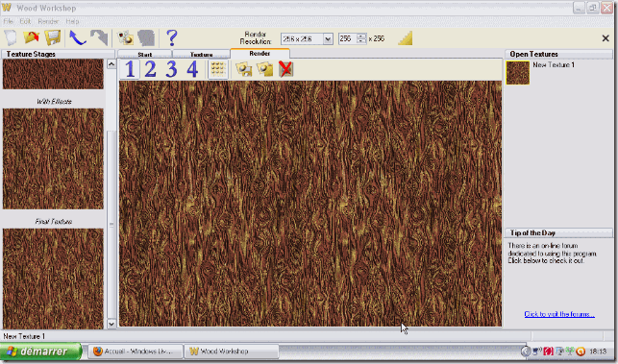Click the 256 width input field
The width and height of the screenshot is (618, 364).
(348, 38)
